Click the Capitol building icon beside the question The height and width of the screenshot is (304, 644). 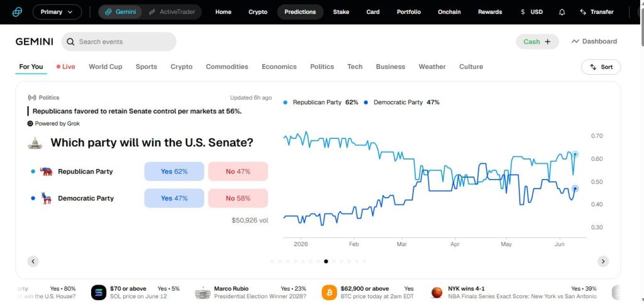[x=35, y=143]
